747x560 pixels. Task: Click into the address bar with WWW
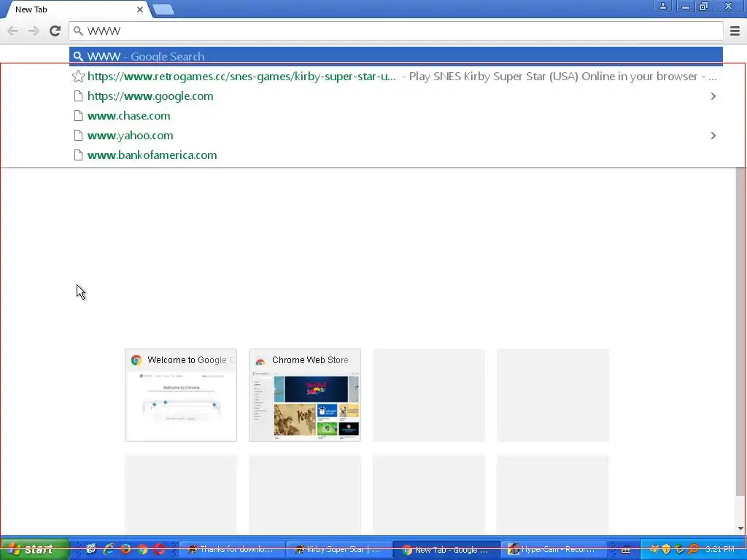coord(396,31)
